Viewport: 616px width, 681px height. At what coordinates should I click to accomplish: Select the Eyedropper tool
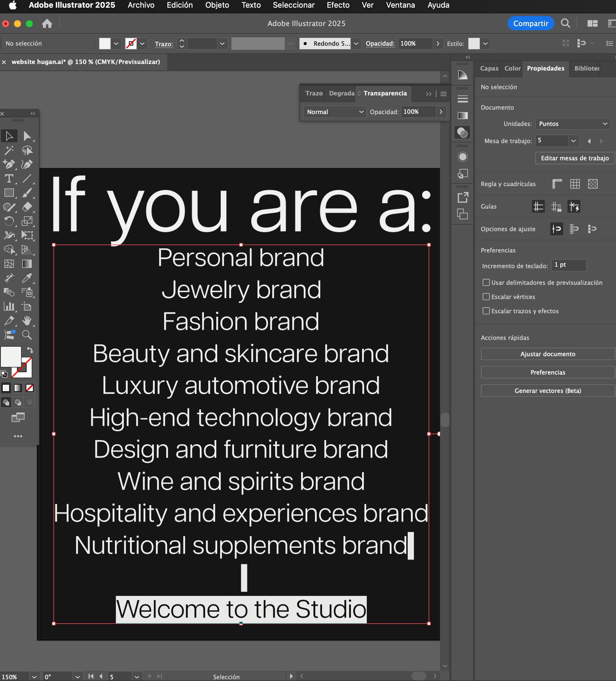pyautogui.click(x=27, y=278)
